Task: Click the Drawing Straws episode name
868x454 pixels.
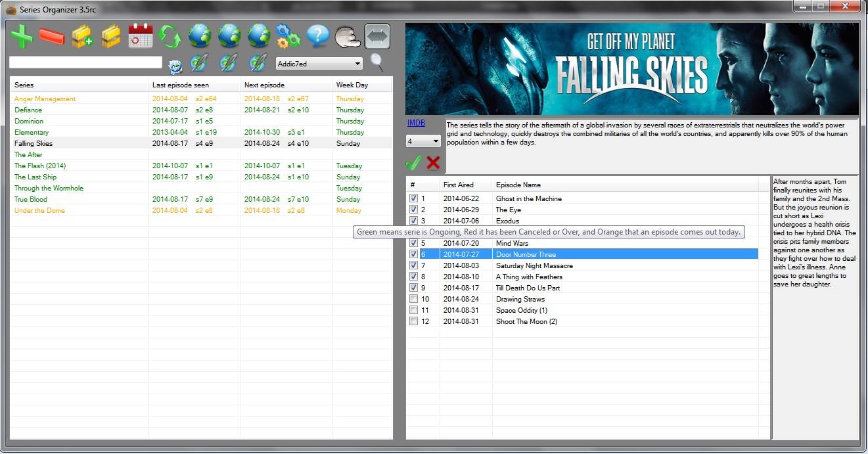Action: (x=520, y=299)
